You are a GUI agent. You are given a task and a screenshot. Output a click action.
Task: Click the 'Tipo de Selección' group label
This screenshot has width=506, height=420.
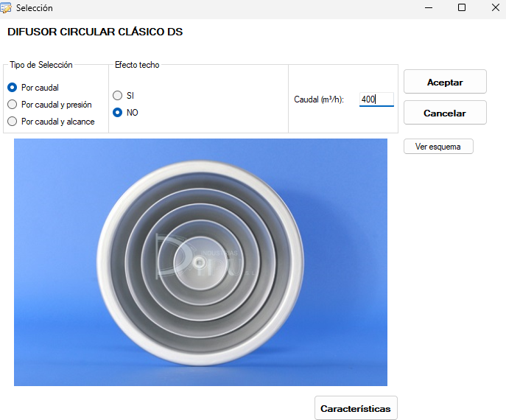[41, 65]
